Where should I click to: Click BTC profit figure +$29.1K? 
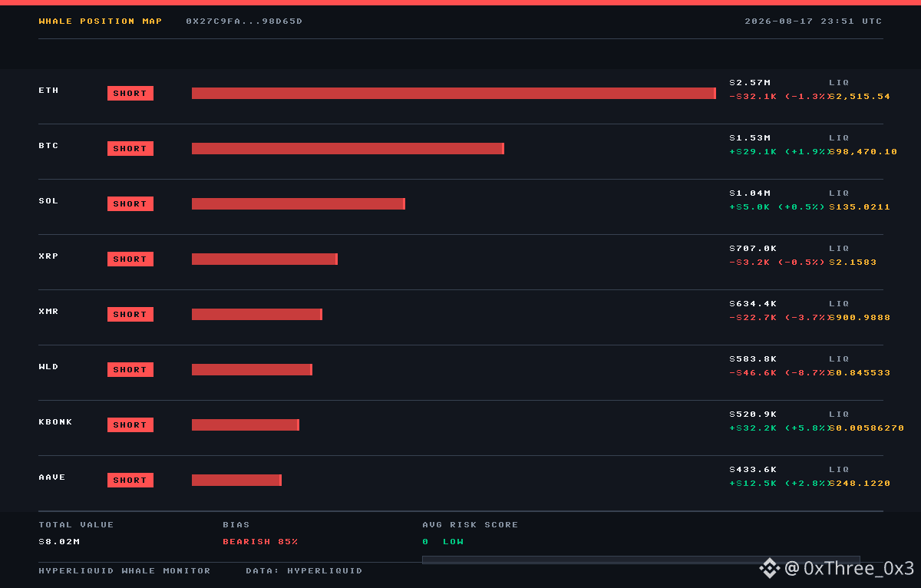(x=753, y=152)
